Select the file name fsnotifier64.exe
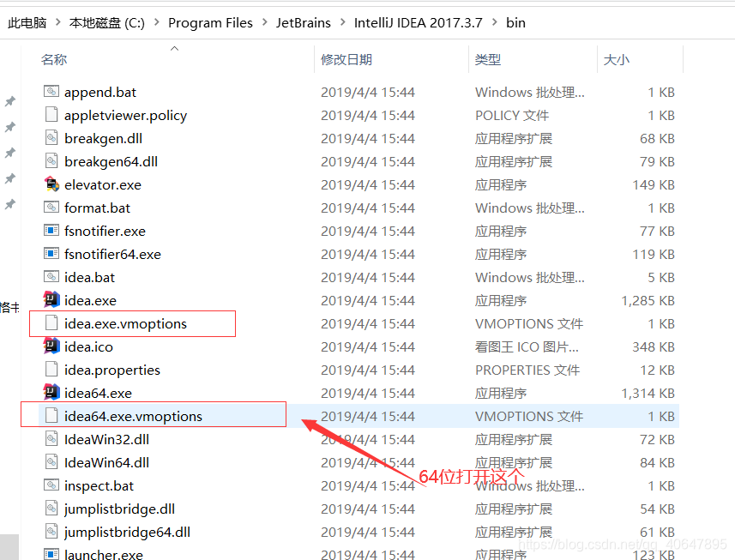The image size is (735, 560). pyautogui.click(x=112, y=254)
